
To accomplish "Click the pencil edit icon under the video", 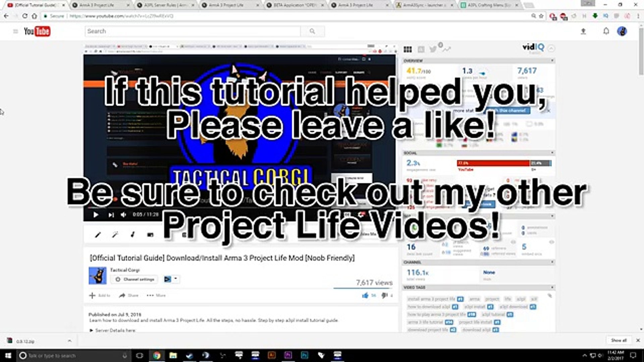I will tap(98, 235).
